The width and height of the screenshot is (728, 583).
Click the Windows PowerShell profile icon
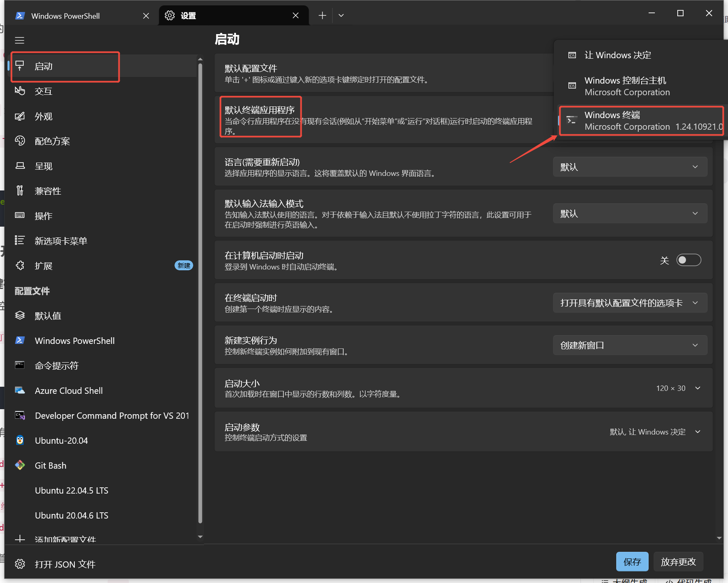[20, 341]
